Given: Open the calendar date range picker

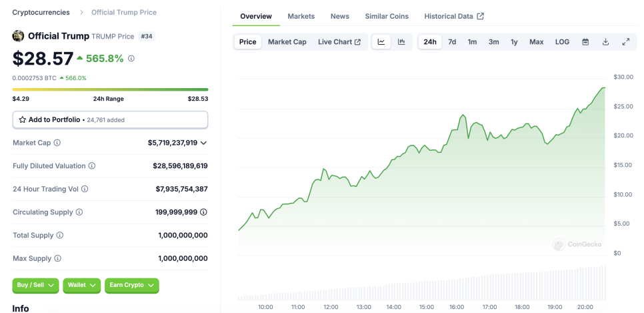Looking at the screenshot, I should [x=586, y=42].
